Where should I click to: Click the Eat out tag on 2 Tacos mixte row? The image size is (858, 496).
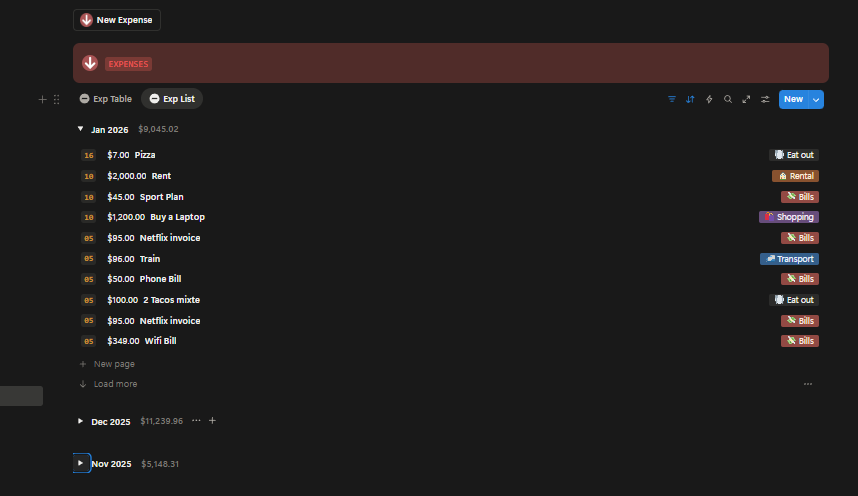tap(794, 300)
